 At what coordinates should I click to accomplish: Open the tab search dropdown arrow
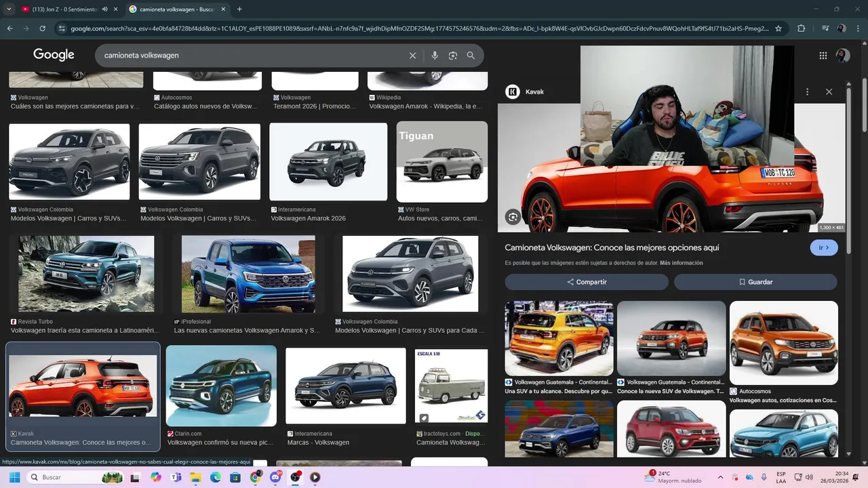pos(9,9)
